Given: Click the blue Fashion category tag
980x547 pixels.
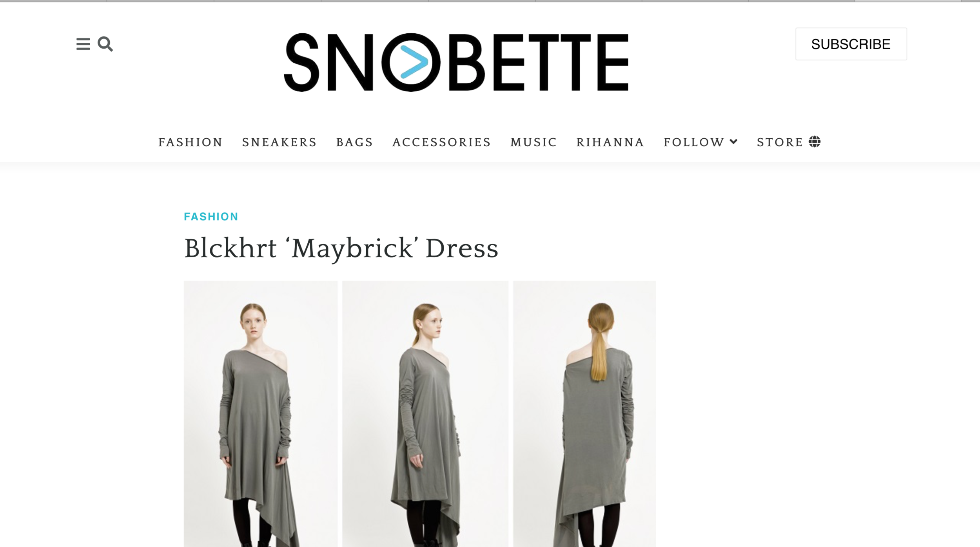Looking at the screenshot, I should tap(211, 217).
